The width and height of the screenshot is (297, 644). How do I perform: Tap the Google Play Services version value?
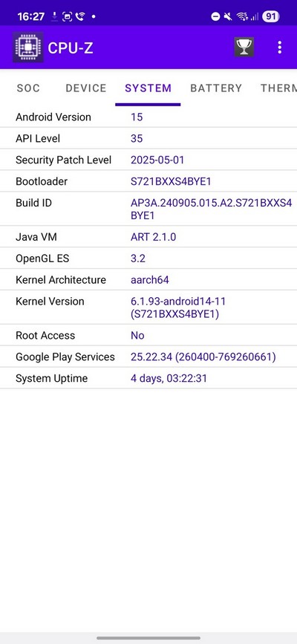[203, 357]
